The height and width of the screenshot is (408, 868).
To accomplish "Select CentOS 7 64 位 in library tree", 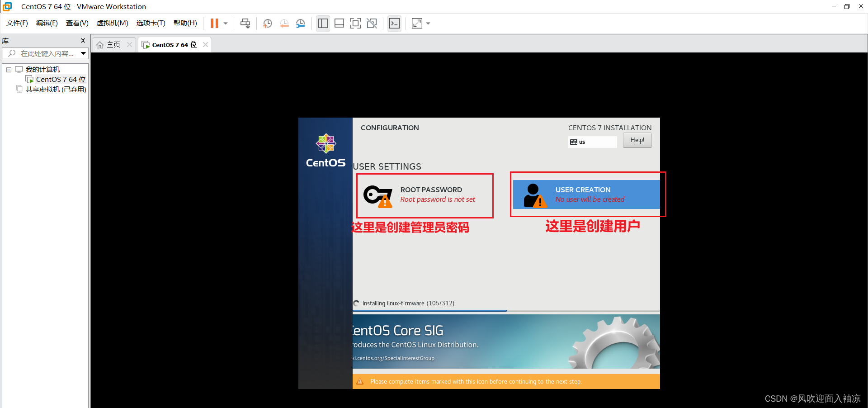I will pyautogui.click(x=61, y=79).
